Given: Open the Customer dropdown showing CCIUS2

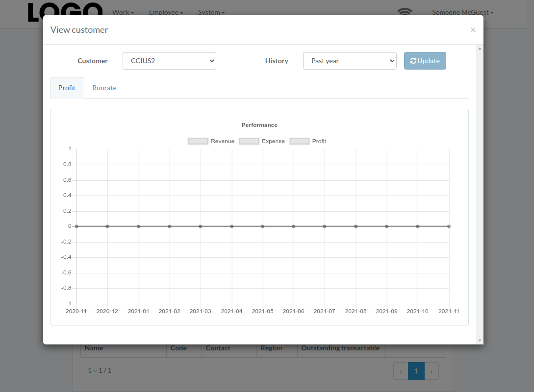Looking at the screenshot, I should click(x=169, y=61).
